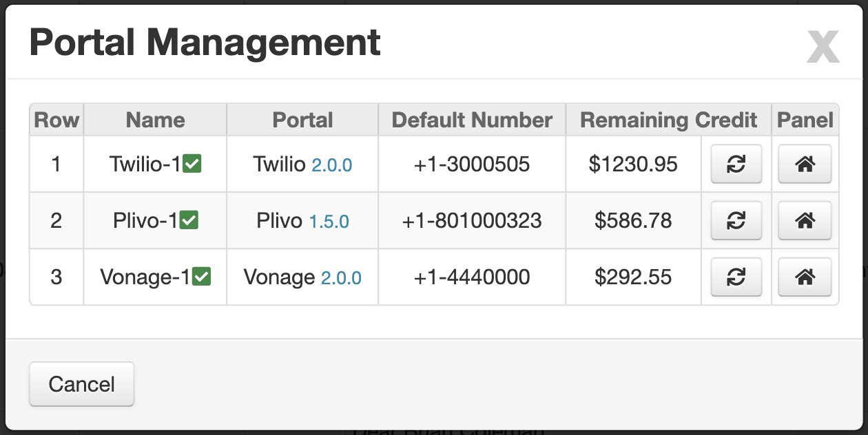Select the Name column header

pyautogui.click(x=156, y=120)
